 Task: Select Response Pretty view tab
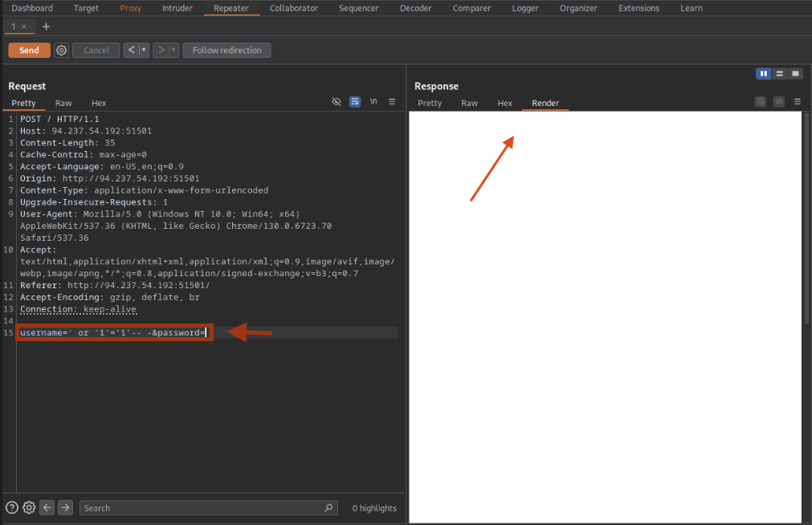coord(430,103)
